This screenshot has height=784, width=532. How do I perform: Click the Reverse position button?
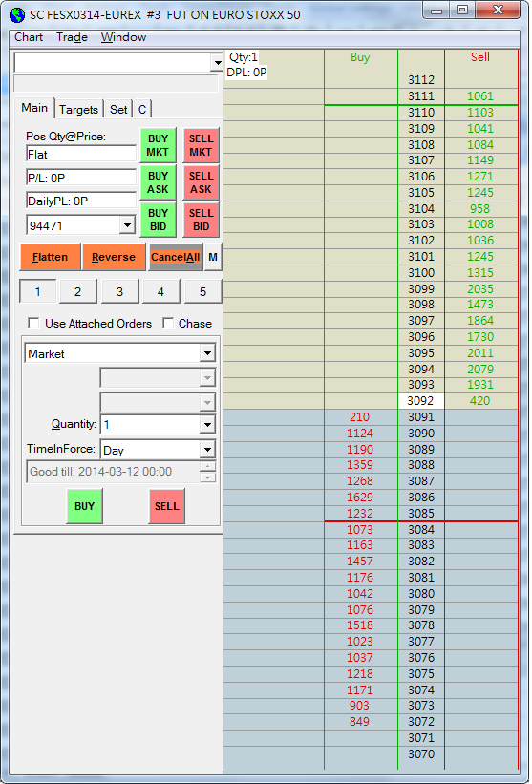[114, 257]
